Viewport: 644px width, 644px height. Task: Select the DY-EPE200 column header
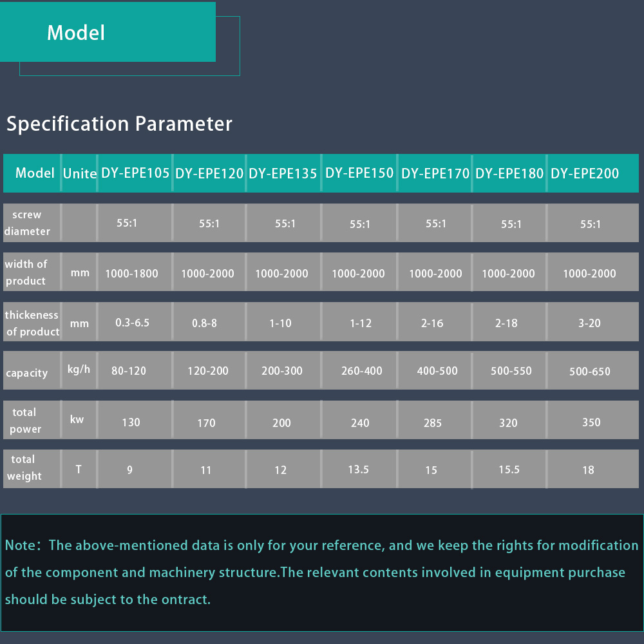point(585,173)
